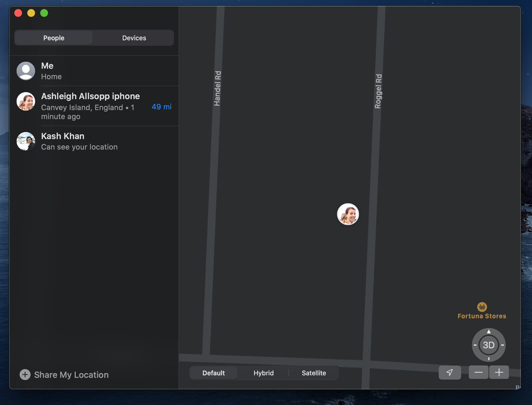Switch to the Devices tab
Screen dimensions: 532x405
tap(134, 38)
